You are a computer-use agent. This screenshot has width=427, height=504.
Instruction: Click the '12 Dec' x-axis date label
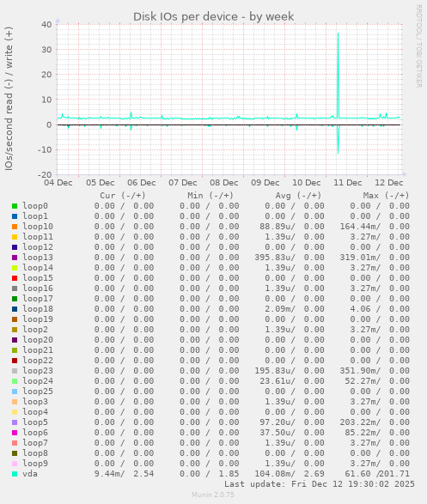point(388,183)
